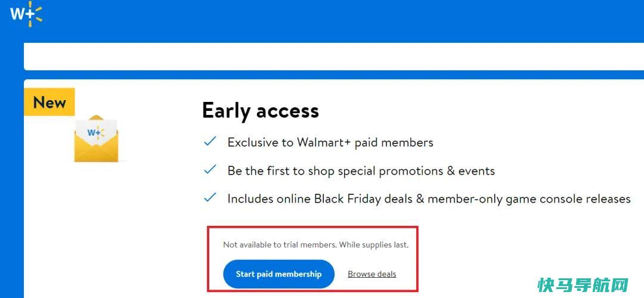Click the Early access heading
644x298 pixels.
click(261, 111)
